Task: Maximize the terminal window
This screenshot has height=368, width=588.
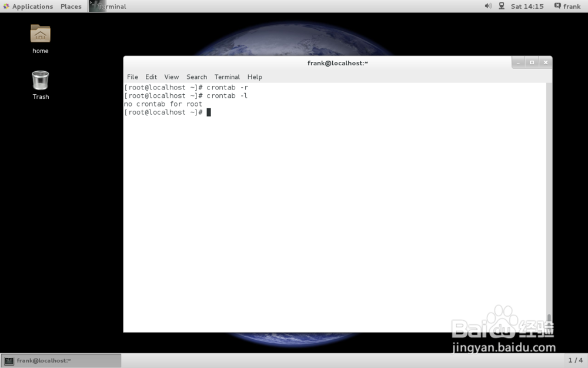Action: (532, 63)
